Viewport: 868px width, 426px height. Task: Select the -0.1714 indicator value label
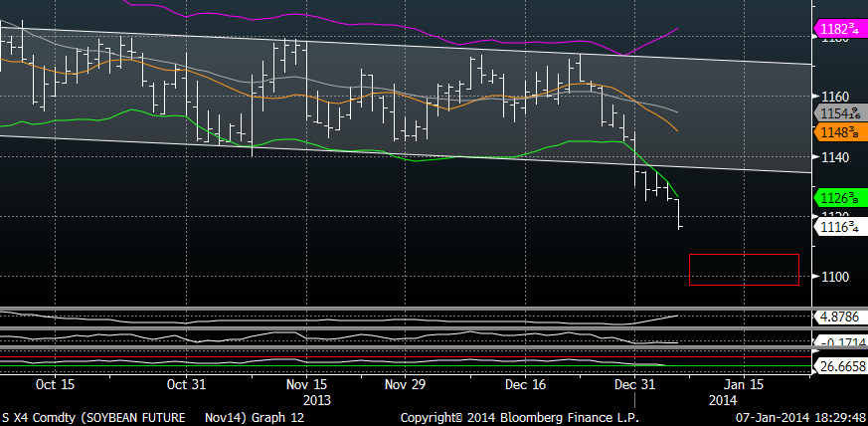pos(841,342)
